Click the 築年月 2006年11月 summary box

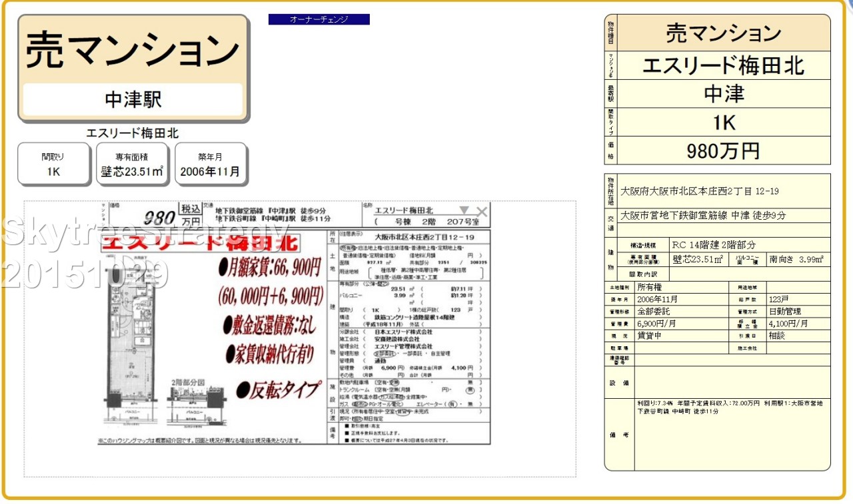(211, 164)
